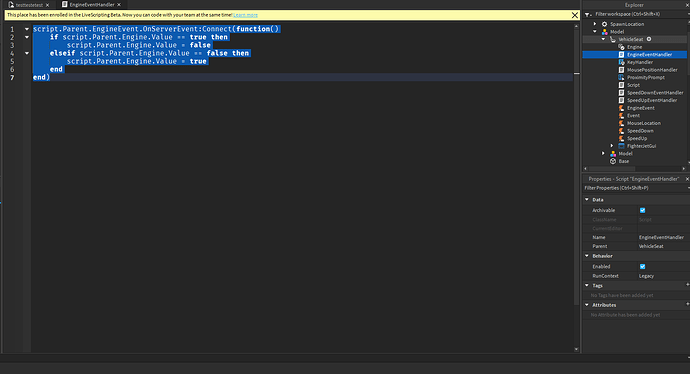
Task: Select the Base row in Explorer
Action: tap(624, 161)
